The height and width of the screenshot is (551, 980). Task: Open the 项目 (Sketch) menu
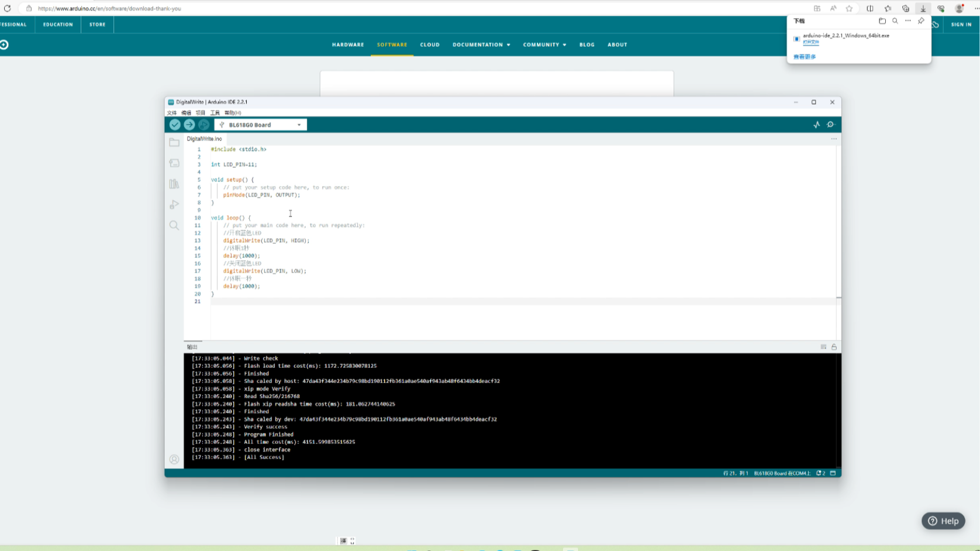tap(201, 113)
